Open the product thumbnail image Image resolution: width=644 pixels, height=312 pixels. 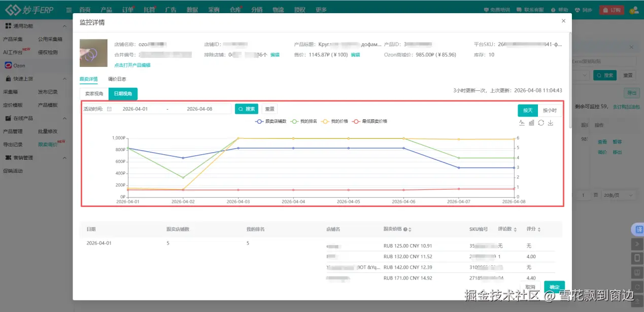[x=93, y=53]
